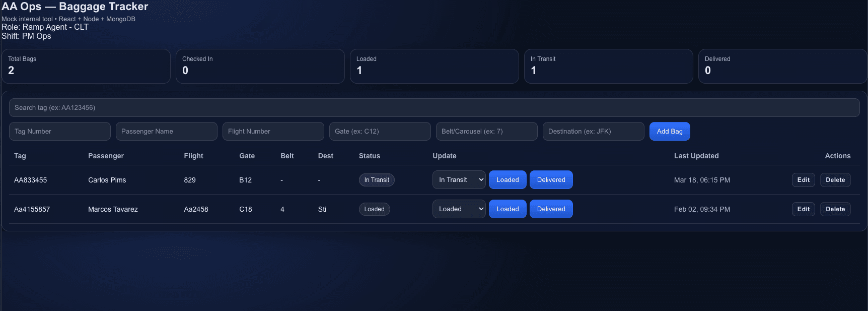Click the Gate input field

pyautogui.click(x=380, y=131)
